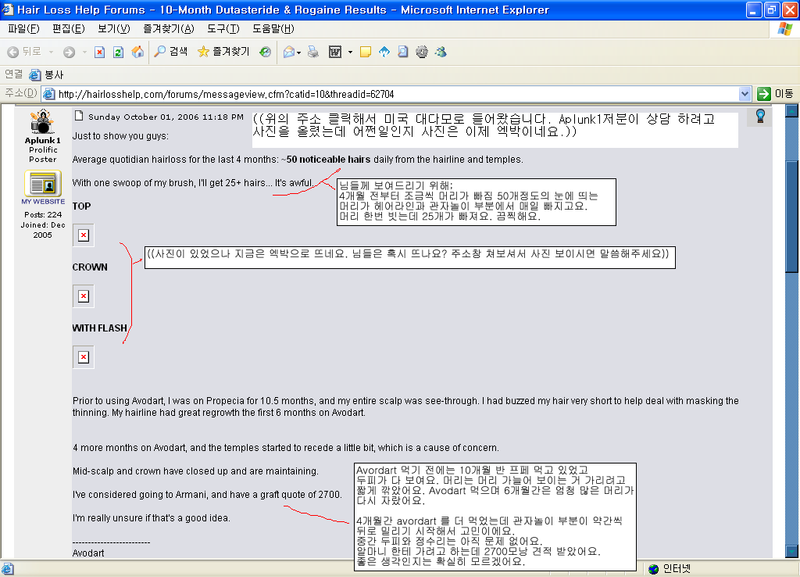Viewport: 800px width, 577px height.
Task: Expand the address bar history dropdown
Action: point(744,94)
